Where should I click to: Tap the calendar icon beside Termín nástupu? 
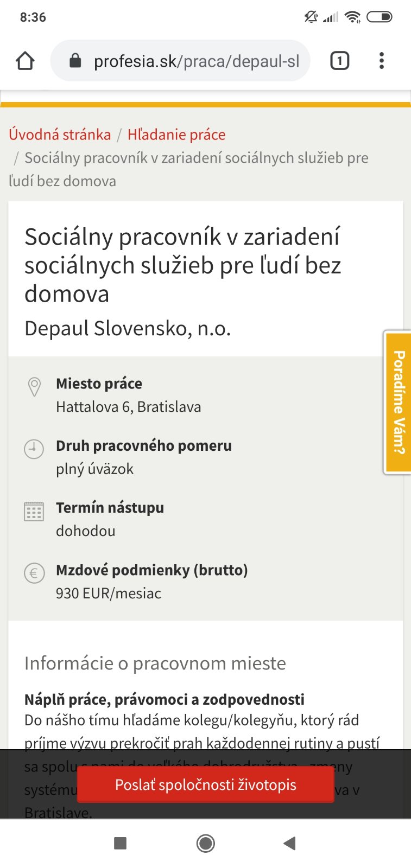coord(34,511)
